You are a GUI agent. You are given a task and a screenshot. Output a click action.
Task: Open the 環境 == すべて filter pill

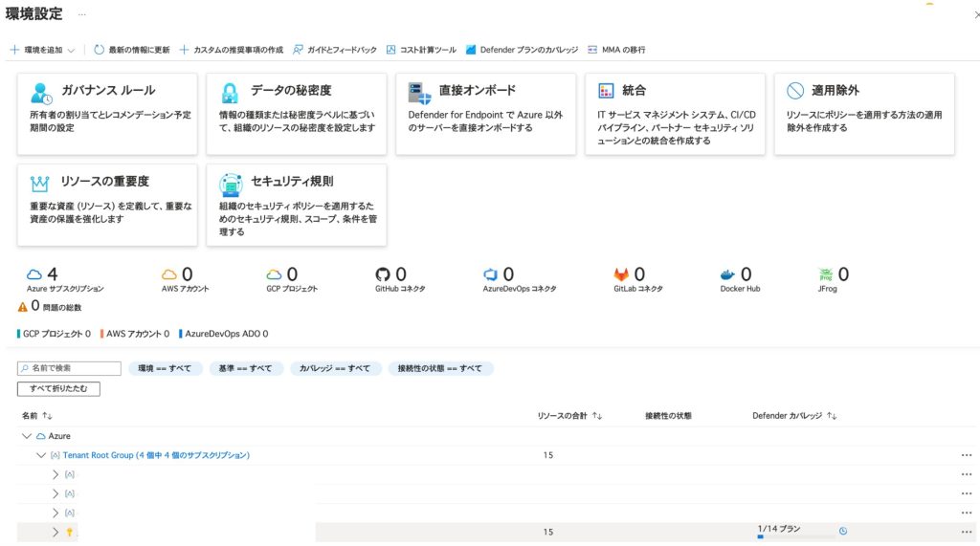165,368
